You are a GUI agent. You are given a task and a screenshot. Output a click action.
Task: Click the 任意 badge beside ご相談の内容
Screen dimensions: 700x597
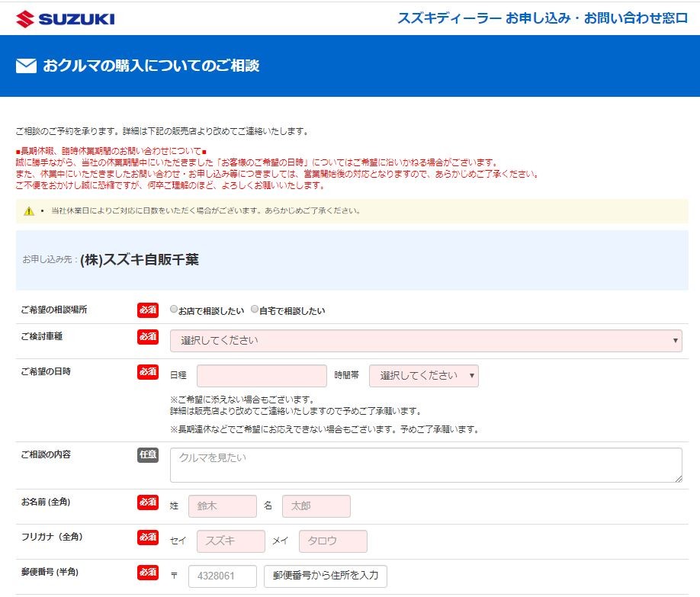pos(148,454)
